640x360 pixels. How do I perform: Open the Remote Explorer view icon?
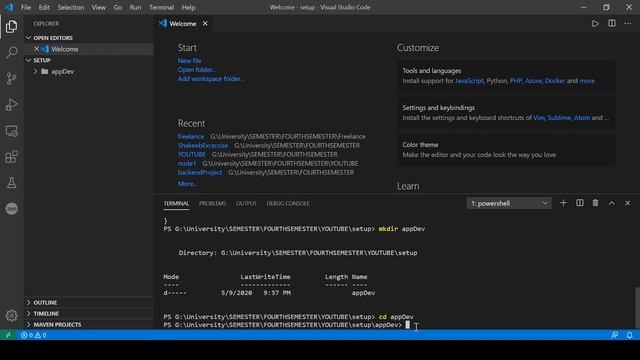(x=11, y=131)
